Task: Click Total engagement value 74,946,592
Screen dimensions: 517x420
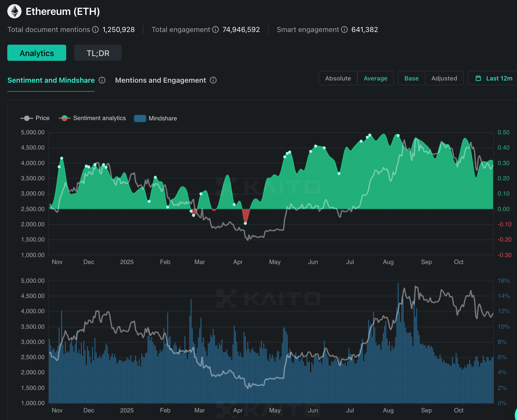Action: pyautogui.click(x=241, y=29)
